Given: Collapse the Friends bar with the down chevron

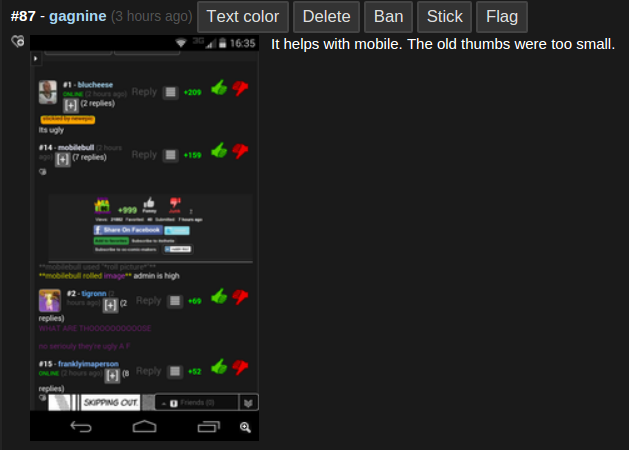Looking at the screenshot, I should pos(249,402).
